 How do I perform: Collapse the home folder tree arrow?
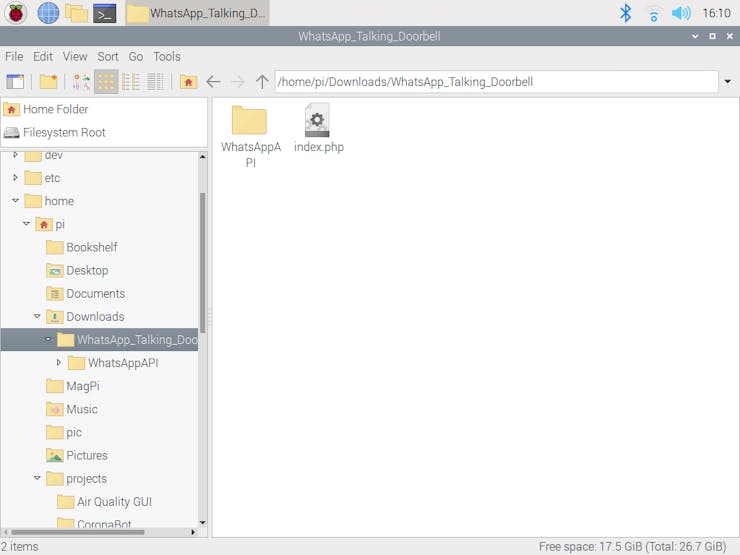pos(15,201)
